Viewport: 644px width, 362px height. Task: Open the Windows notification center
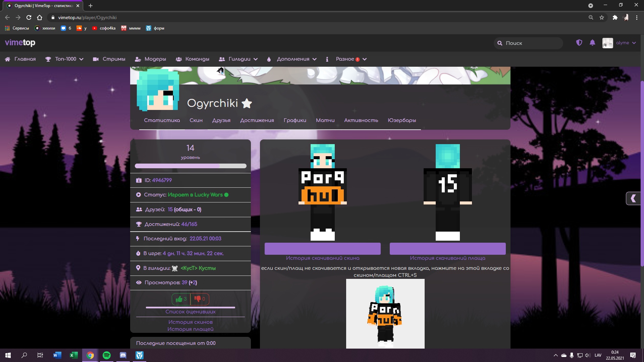pyautogui.click(x=633, y=355)
